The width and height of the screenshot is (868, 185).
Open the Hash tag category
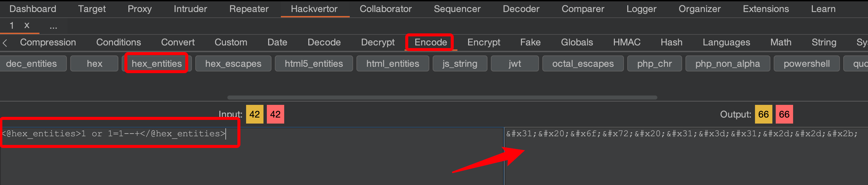pos(671,42)
